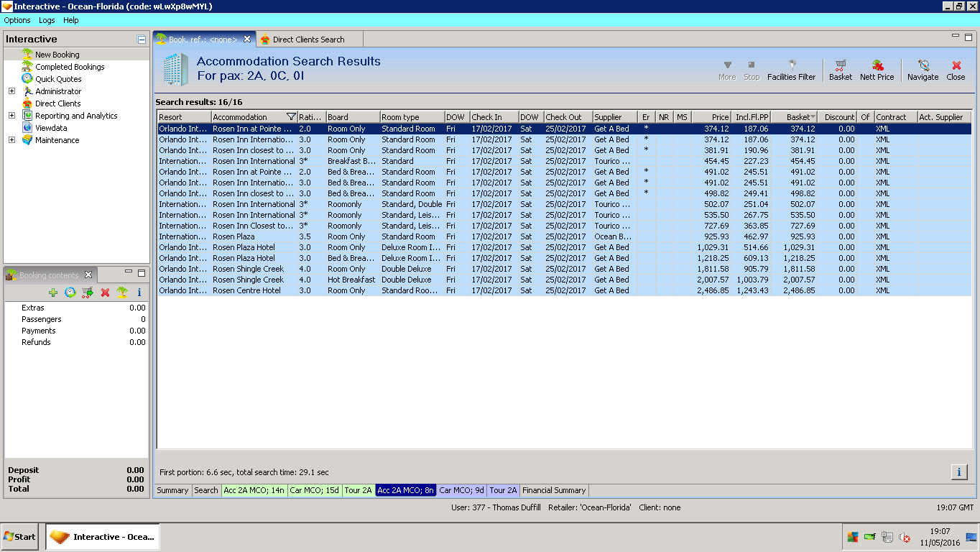Expand the Reporting and Analytics node
The width and height of the screenshot is (980, 552).
pyautogui.click(x=11, y=116)
